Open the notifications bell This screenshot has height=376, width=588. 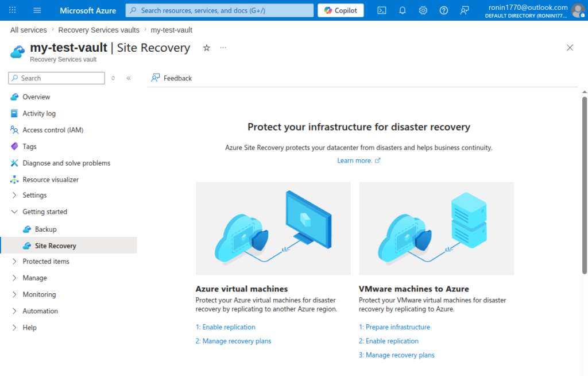point(403,10)
